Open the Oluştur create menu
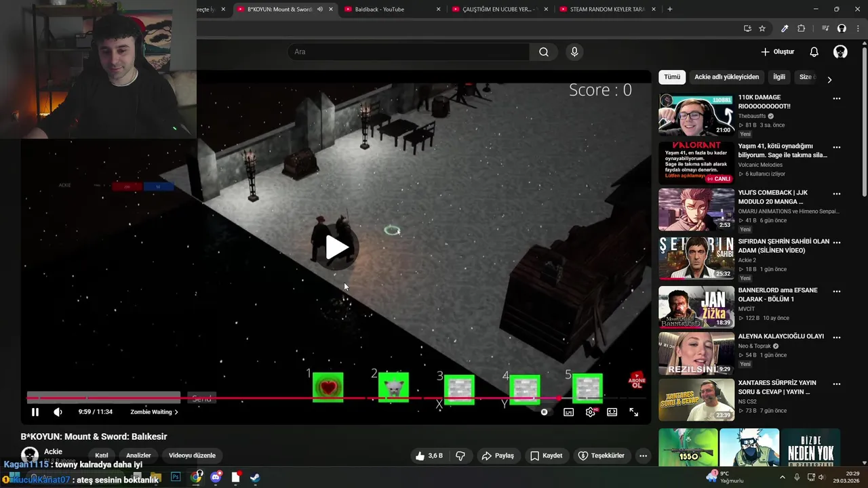This screenshot has height=488, width=868. click(x=777, y=52)
